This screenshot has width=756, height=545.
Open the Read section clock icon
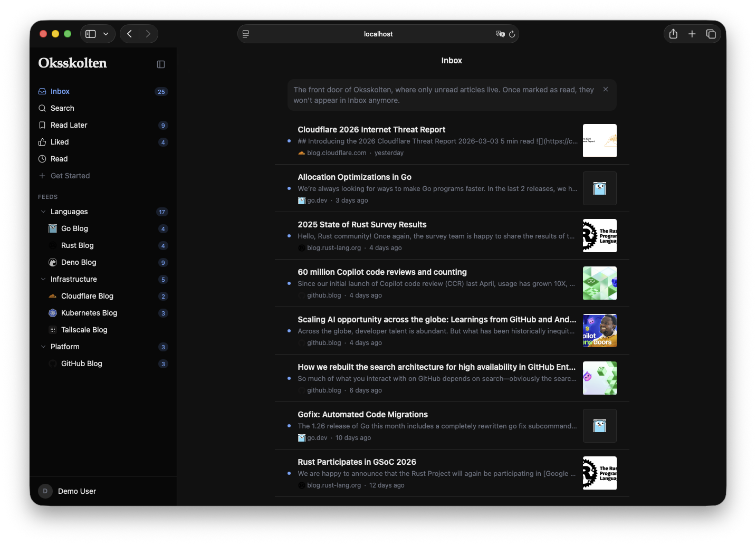coord(42,159)
